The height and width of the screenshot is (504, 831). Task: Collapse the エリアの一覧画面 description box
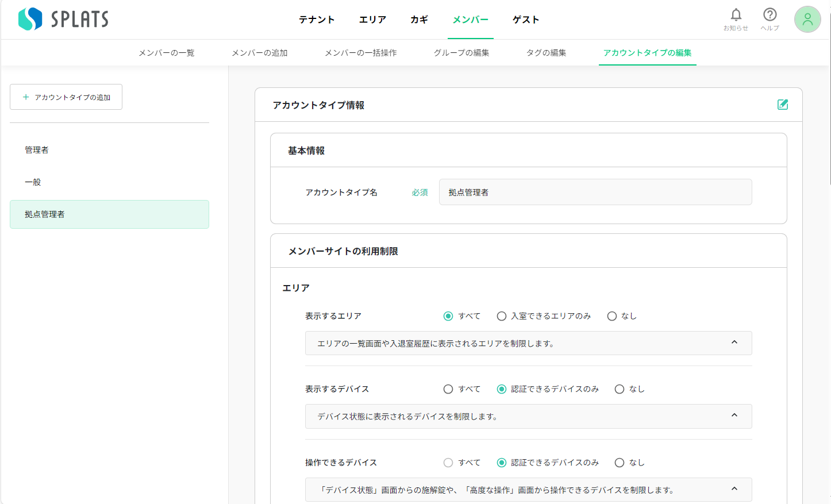734,343
